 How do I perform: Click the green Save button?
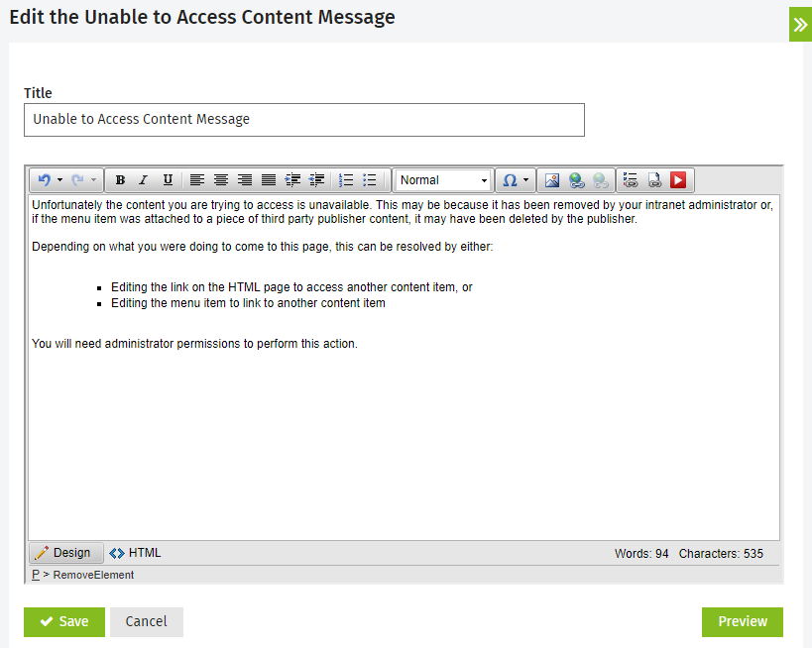[x=64, y=621]
